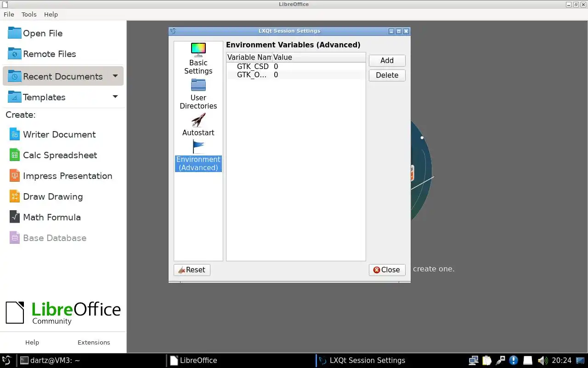Click Extensions button in Start Center
Screen dimensions: 588x368
pyautogui.click(x=94, y=342)
